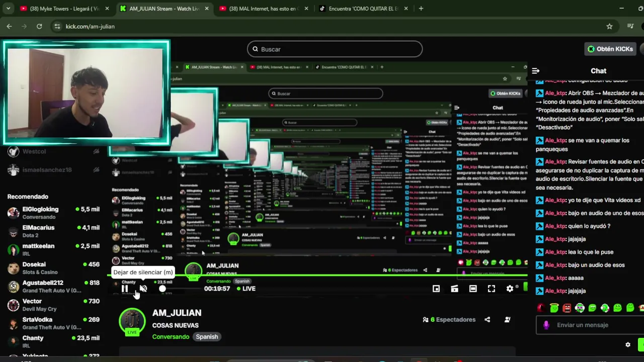644x362 pixels.
Task: Click the 'LIVE' indicator in player
Action: (x=247, y=289)
